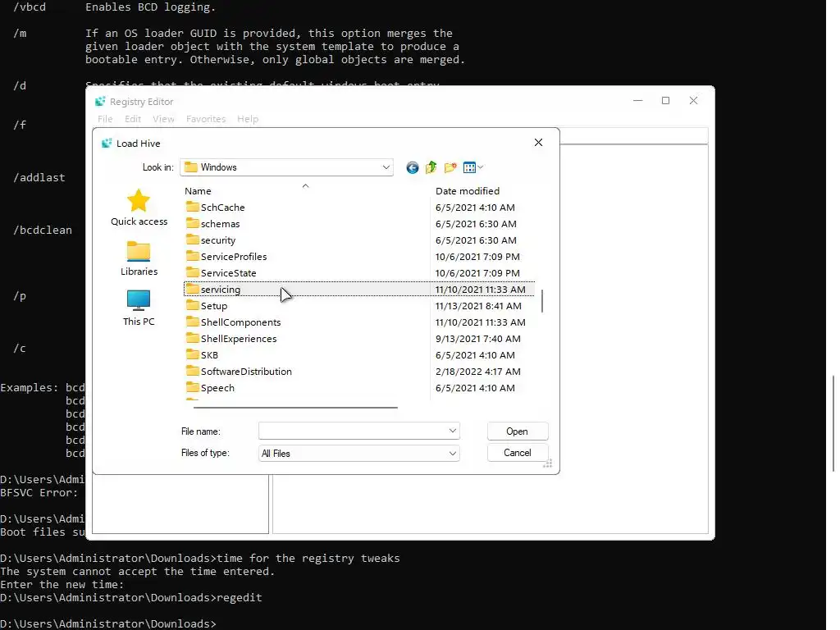Image resolution: width=840 pixels, height=630 pixels.
Task: Open Quick access star shortcut
Action: pos(139,208)
